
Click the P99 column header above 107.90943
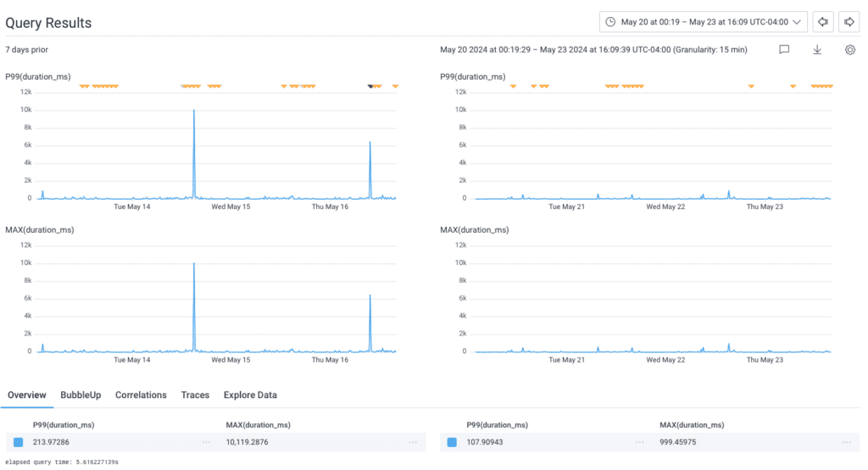497,424
